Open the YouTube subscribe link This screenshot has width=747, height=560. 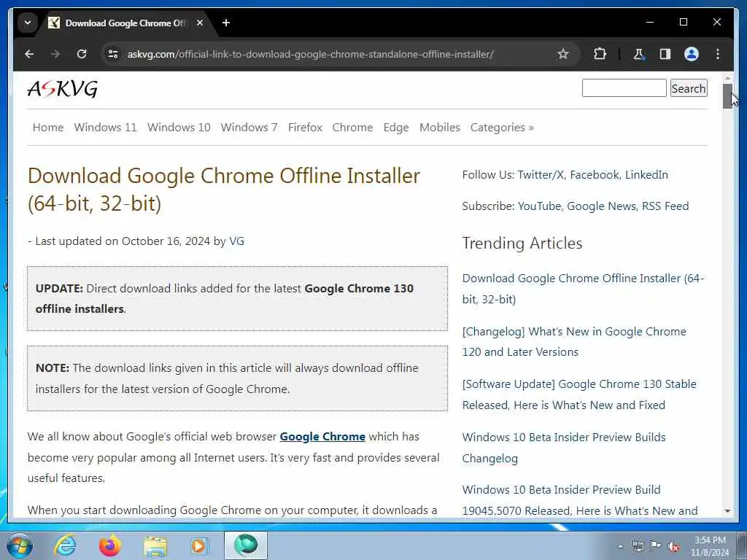[539, 206]
